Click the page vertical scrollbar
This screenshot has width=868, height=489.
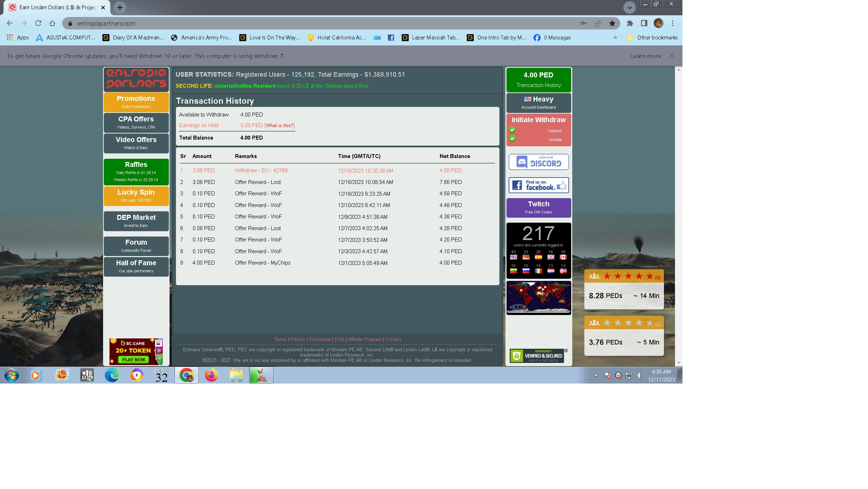coord(679,216)
